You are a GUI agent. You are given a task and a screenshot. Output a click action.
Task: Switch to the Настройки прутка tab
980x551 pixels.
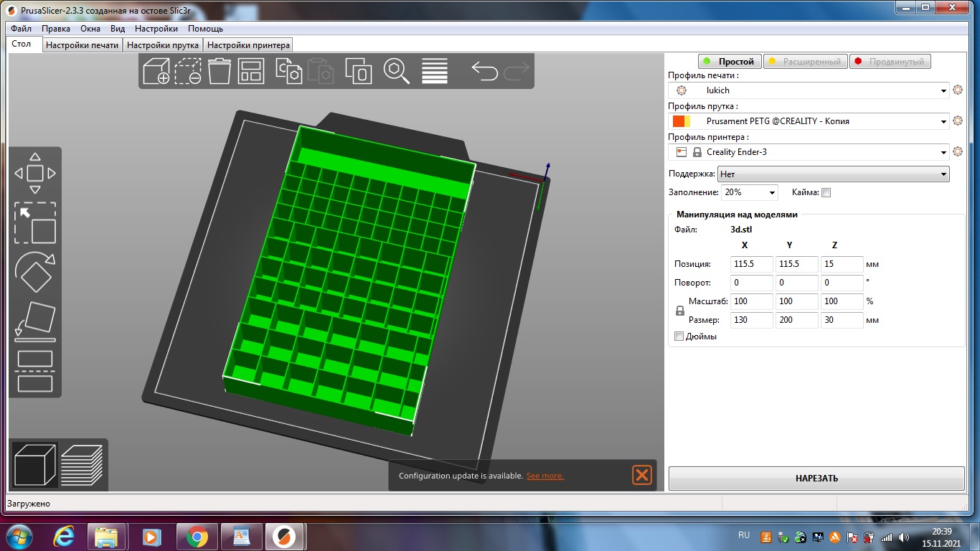pos(163,45)
